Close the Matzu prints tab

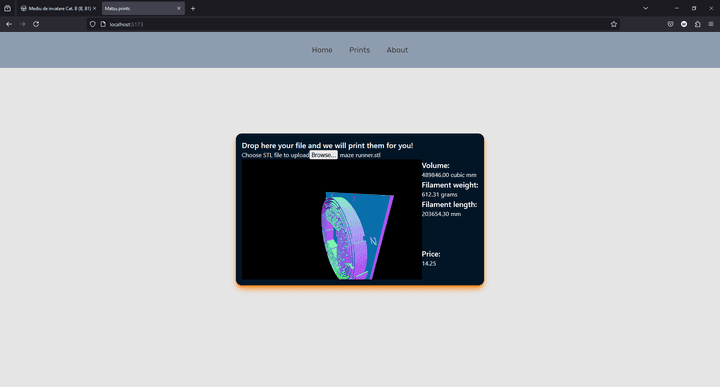pyautogui.click(x=179, y=8)
